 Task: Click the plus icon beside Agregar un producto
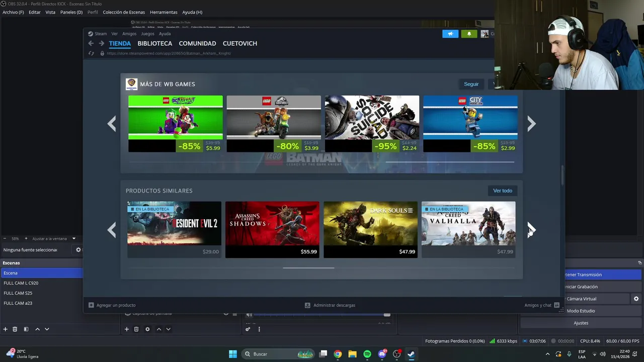91,305
